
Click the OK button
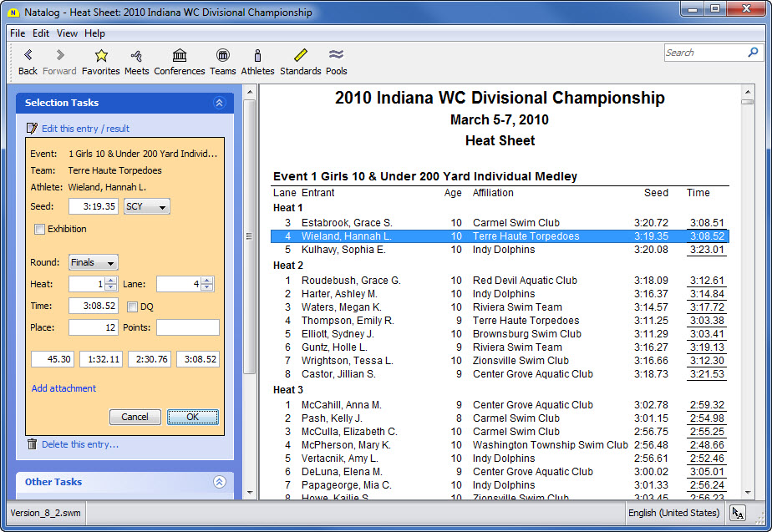[x=192, y=417]
